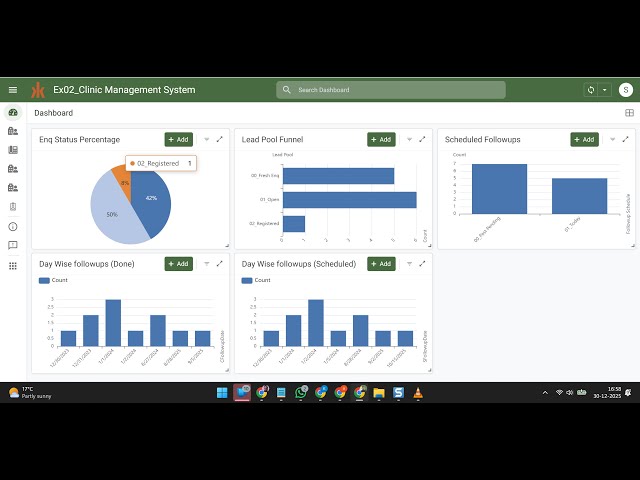Open the Notepad taskbar icon
The height and width of the screenshot is (480, 640).
coord(281,393)
